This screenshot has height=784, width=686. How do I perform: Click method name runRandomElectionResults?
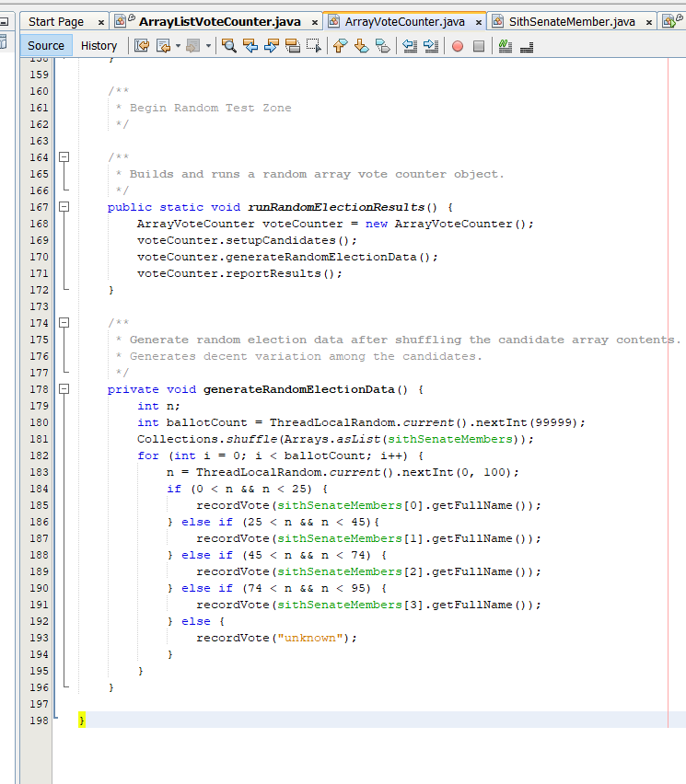336,207
